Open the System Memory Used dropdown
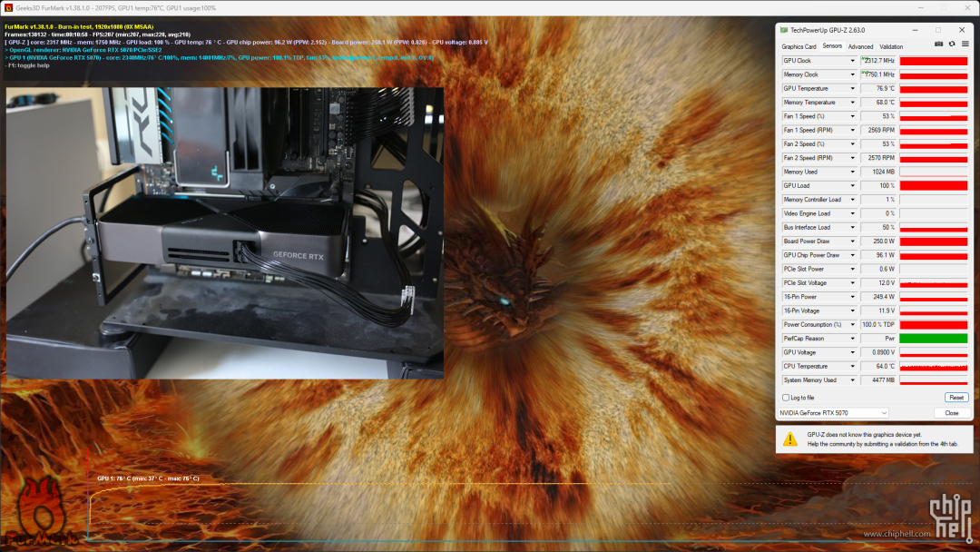This screenshot has width=980, height=552. click(852, 380)
